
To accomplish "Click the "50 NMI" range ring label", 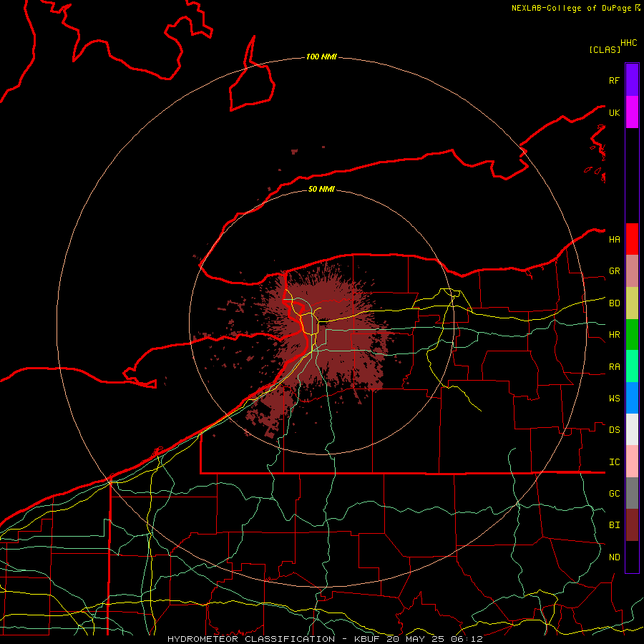I will click(x=321, y=189).
